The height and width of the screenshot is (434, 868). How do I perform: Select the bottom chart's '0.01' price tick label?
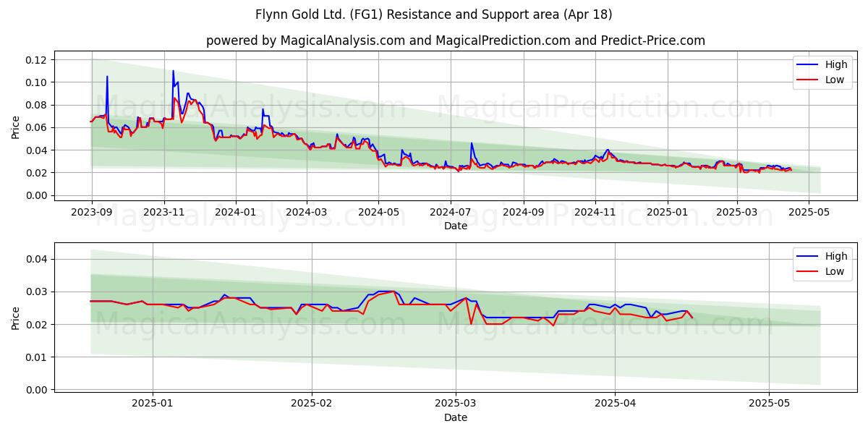pos(36,357)
